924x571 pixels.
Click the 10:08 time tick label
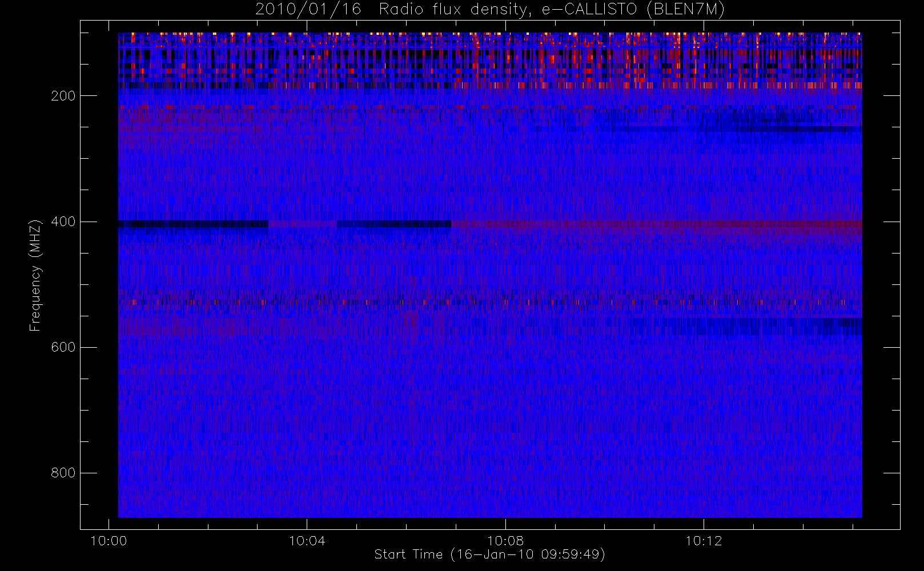505,541
